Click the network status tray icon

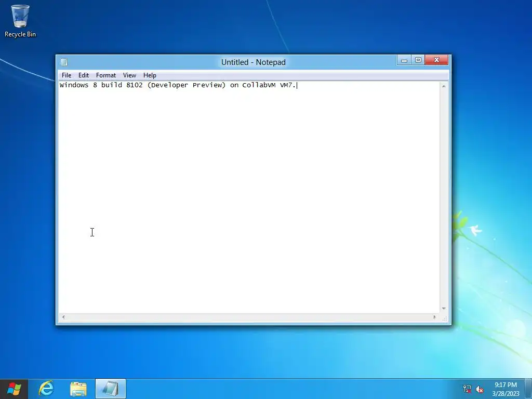[467, 389]
